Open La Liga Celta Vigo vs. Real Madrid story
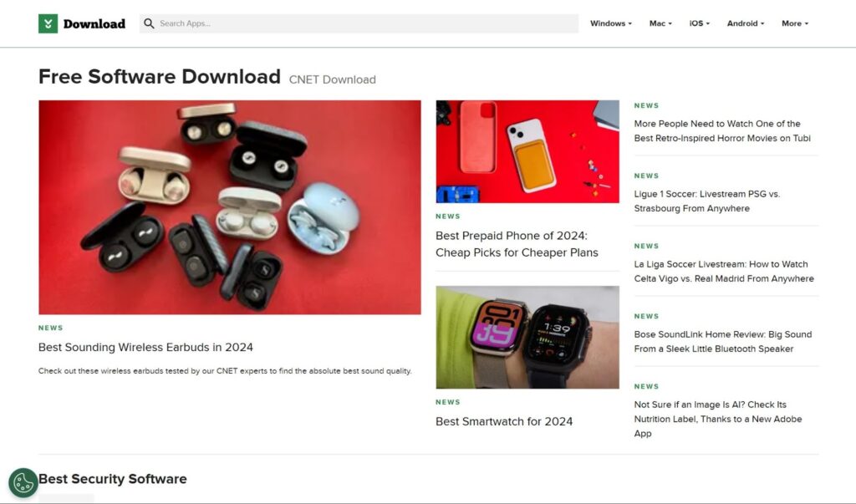 coord(724,272)
